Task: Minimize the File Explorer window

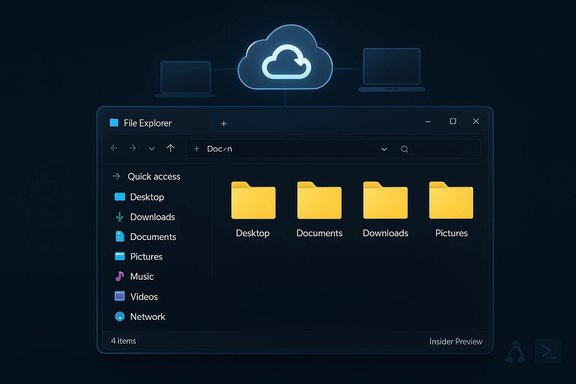Action: 428,122
